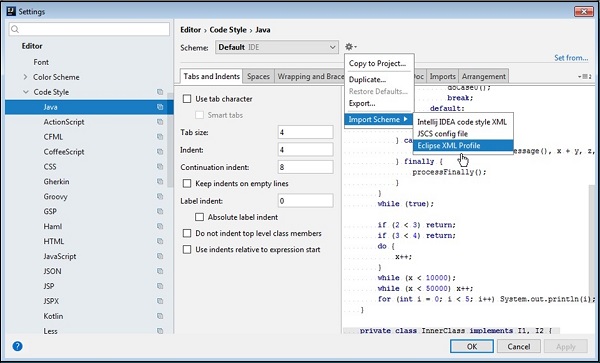Image resolution: width=600 pixels, height=363 pixels.
Task: Click the Indent value field
Action: (305, 150)
